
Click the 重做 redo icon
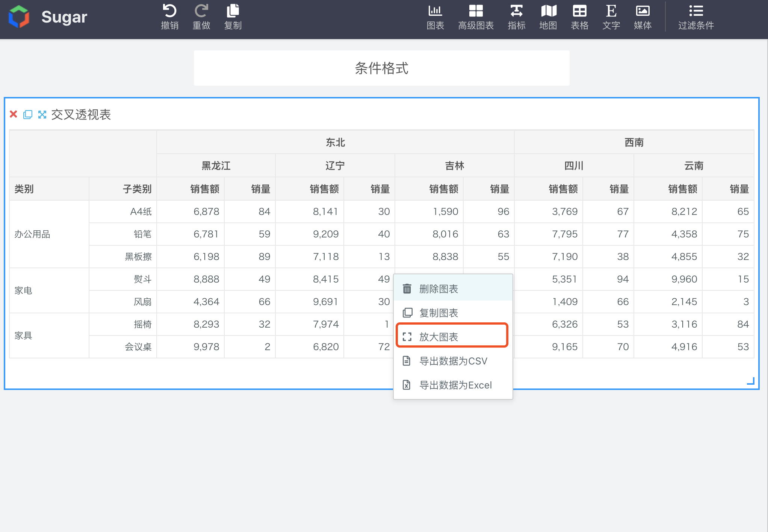pyautogui.click(x=201, y=11)
